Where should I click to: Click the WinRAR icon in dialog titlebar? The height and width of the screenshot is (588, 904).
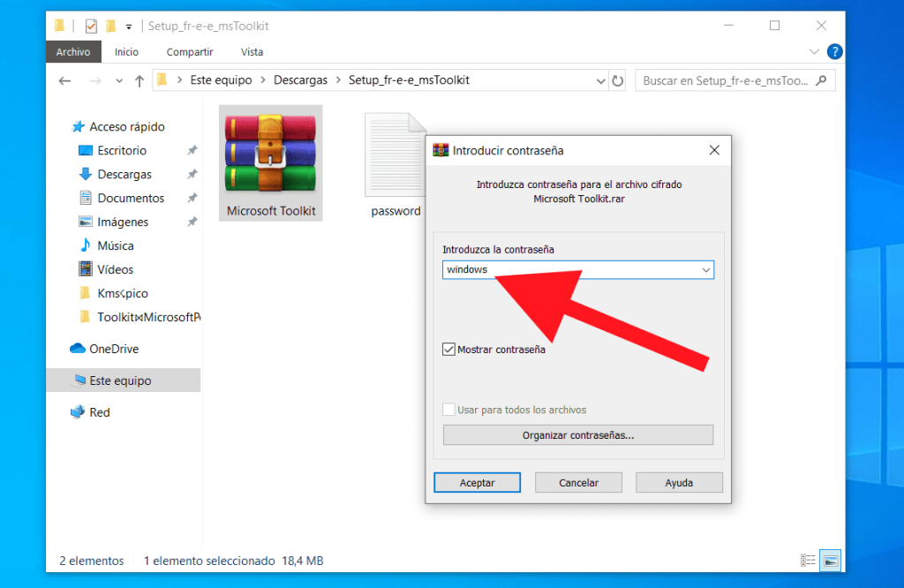coord(440,150)
